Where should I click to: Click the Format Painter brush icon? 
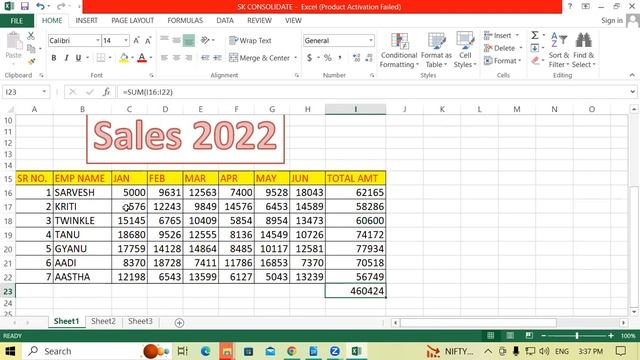(31, 61)
